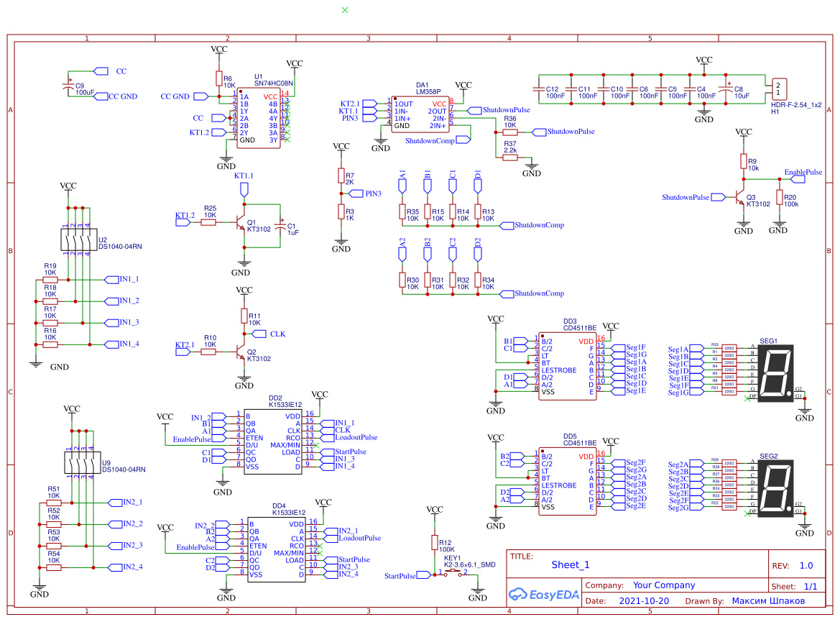Select push button KEY1
Viewport: 840px width, 622px height.
pyautogui.click(x=453, y=572)
